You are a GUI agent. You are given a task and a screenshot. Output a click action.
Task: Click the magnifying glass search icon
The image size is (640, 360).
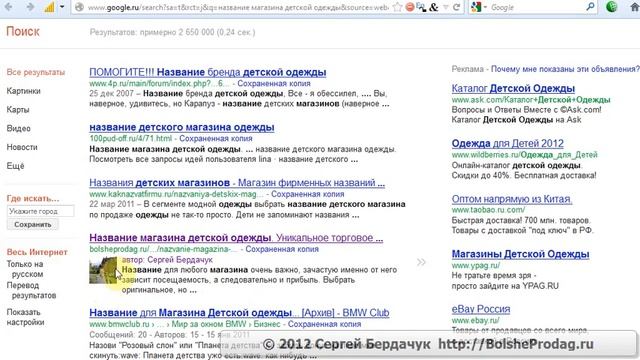pyautogui.click(x=590, y=7)
